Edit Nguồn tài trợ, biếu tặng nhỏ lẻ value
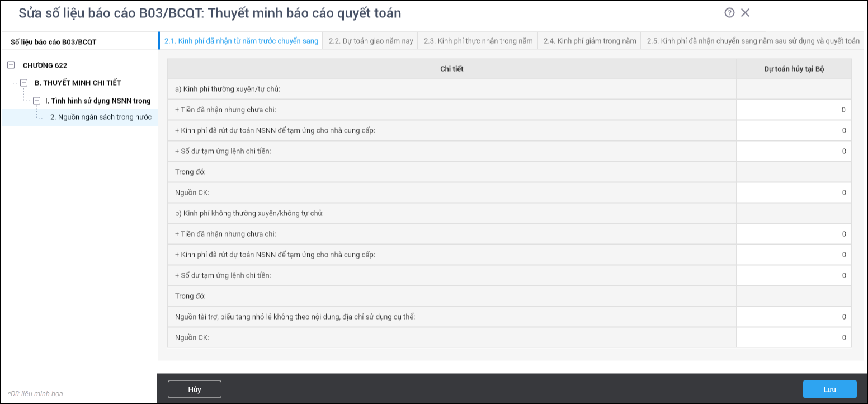The height and width of the screenshot is (404, 868). 794,317
